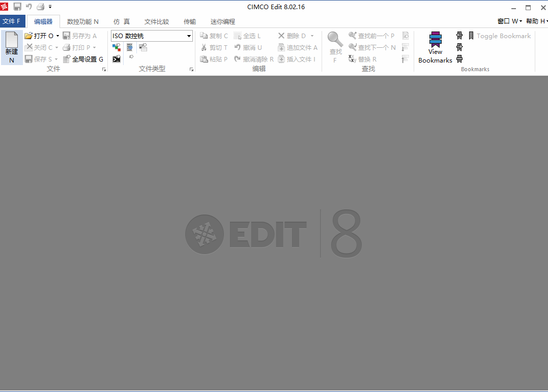Click the quick access floppy save icon
The image size is (548, 392).
[17, 6]
